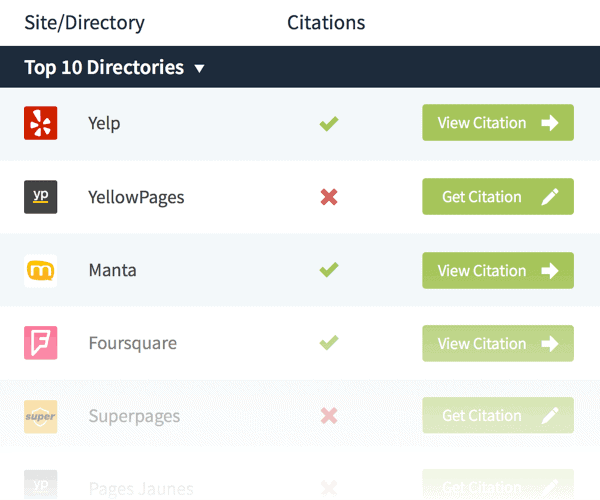Select the Pages Jaunes directory name
Viewport: 600px width, 500px height.
pyautogui.click(x=141, y=489)
